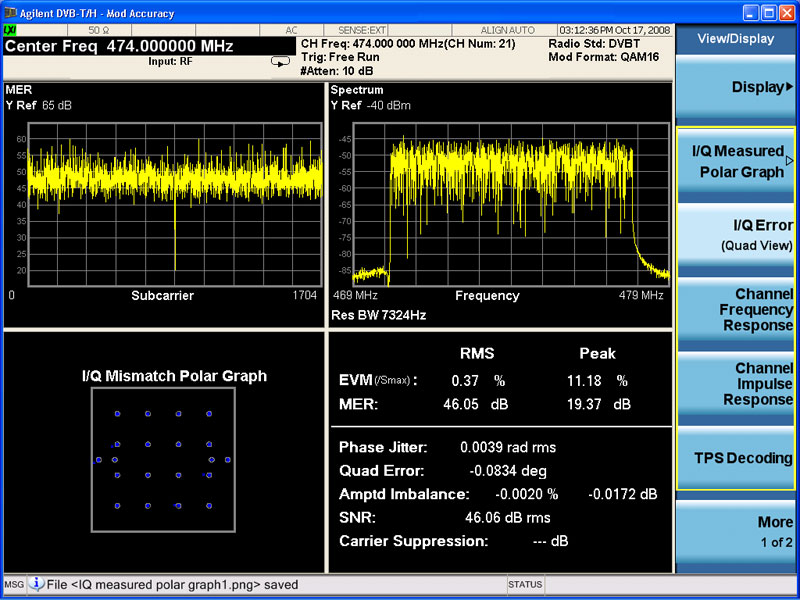Select I/Q Error (Quad View)
The height and width of the screenshot is (600, 800).
coord(736,235)
